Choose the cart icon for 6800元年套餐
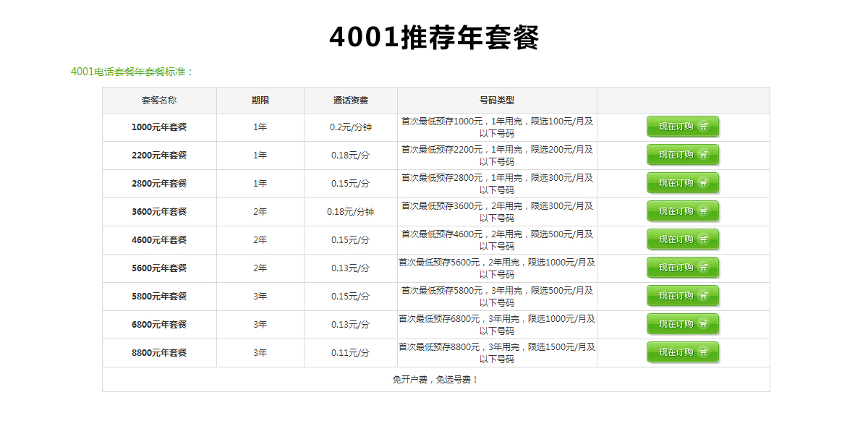This screenshot has width=868, height=434. (x=703, y=324)
